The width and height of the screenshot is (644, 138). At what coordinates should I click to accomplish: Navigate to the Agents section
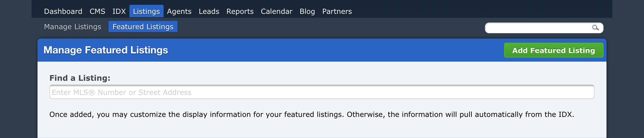179,11
